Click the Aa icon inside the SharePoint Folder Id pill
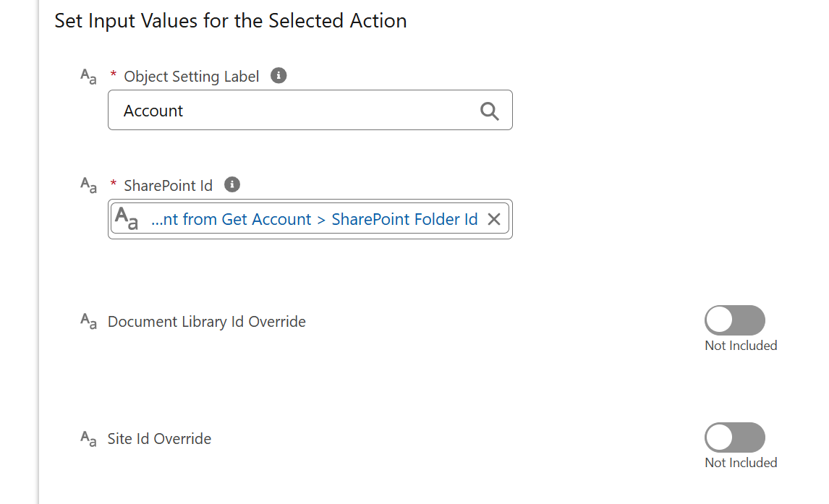829x504 pixels. [127, 218]
